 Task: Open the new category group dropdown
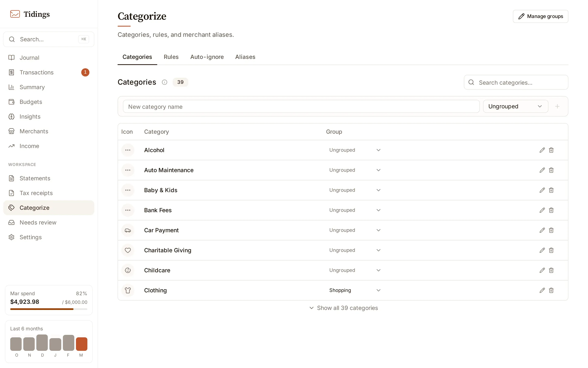click(x=516, y=106)
